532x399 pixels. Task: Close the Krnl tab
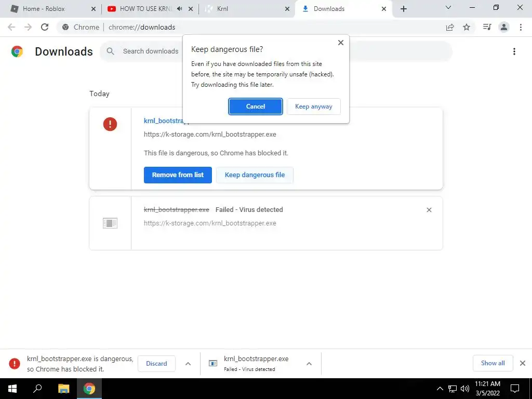coord(287,9)
